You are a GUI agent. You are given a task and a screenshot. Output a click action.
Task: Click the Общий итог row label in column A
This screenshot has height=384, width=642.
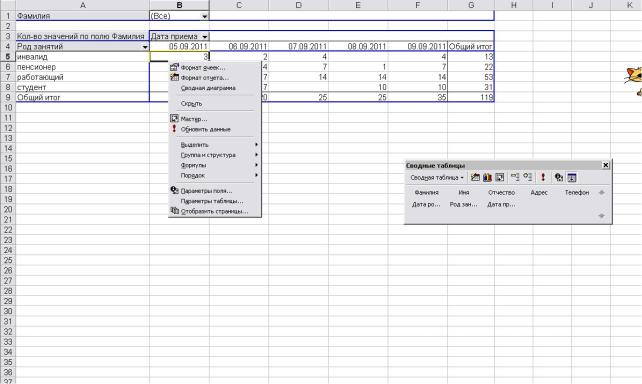(x=83, y=97)
